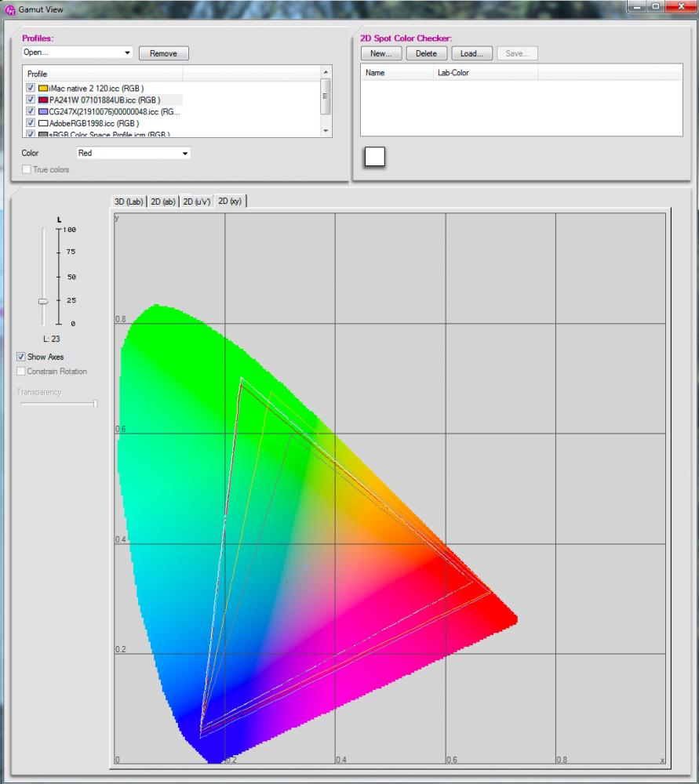
Task: Switch to the 3D (Lab) tab
Action: click(x=129, y=201)
